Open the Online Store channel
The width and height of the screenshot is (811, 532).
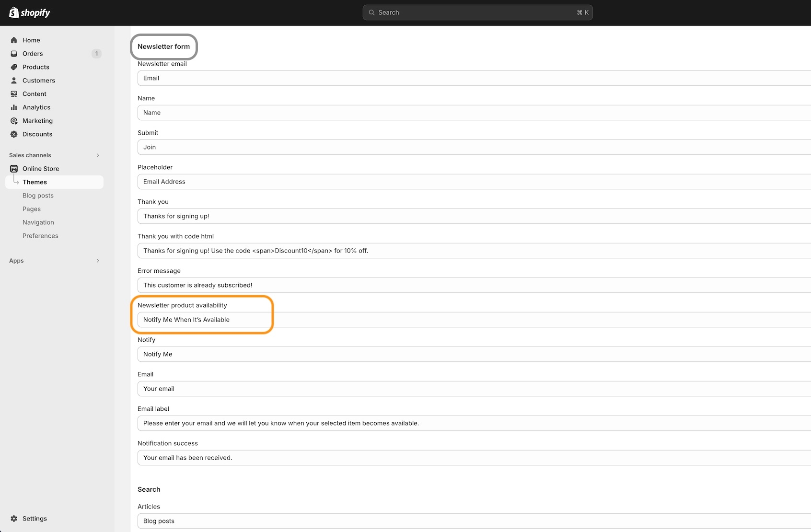pyautogui.click(x=41, y=169)
